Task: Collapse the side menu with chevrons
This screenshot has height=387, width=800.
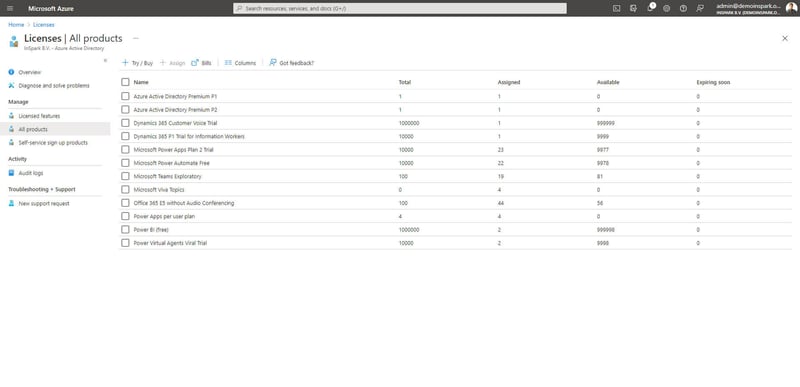Action: click(105, 61)
